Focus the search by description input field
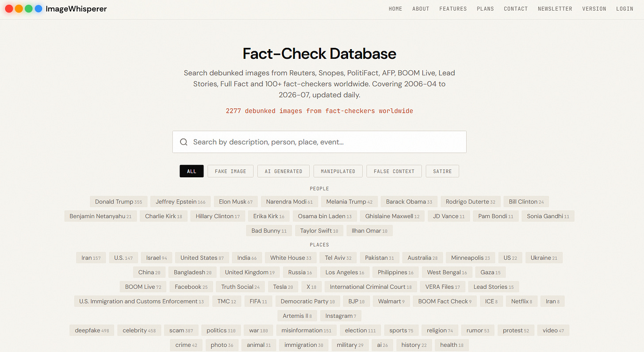 coord(319,142)
